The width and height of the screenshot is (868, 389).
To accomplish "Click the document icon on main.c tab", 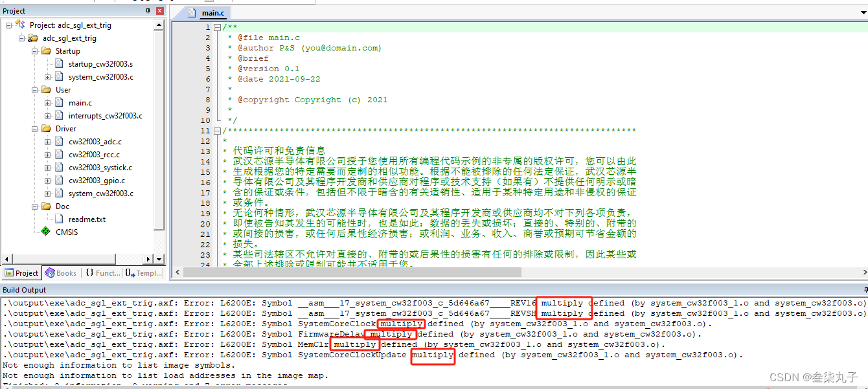I will 192,12.
